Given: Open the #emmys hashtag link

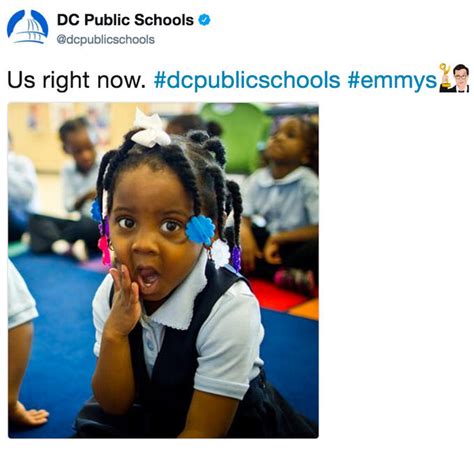Looking at the screenshot, I should (x=392, y=80).
